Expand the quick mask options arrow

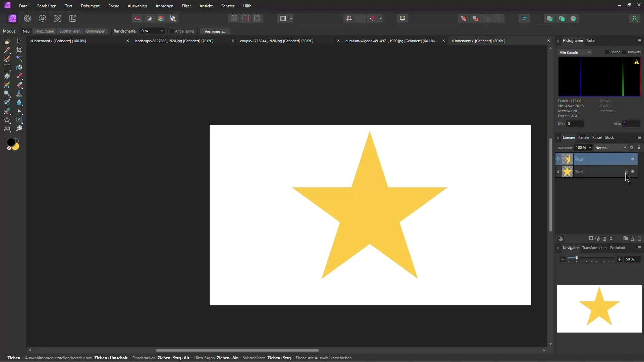tap(291, 18)
